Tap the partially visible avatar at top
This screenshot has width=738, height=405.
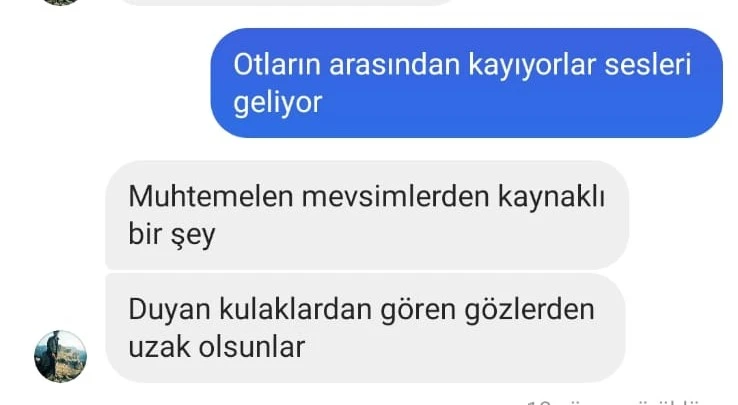60,2
